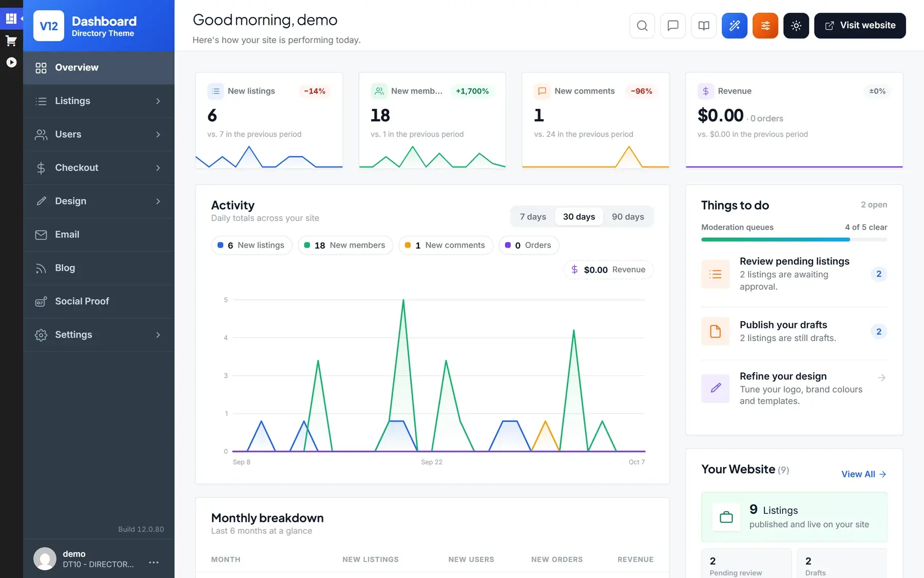The image size is (924, 578).
Task: Open the book documentation icon
Action: pyautogui.click(x=703, y=26)
